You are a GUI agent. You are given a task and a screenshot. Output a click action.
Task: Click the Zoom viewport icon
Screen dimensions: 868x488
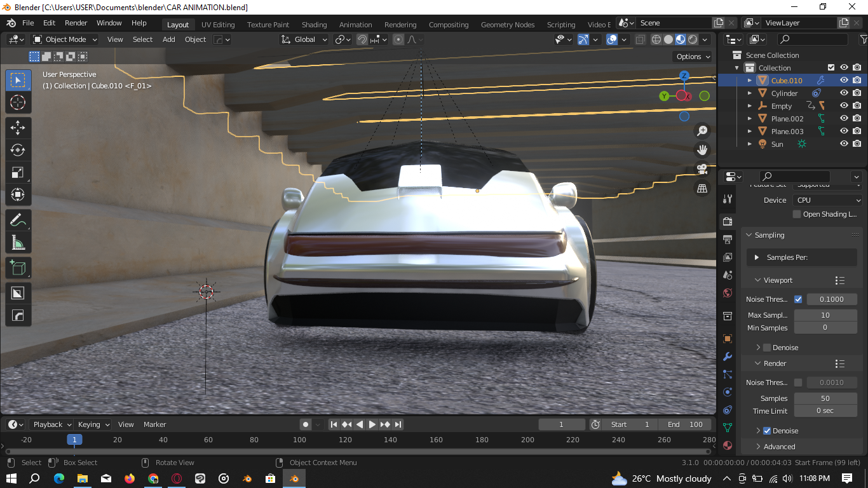point(702,131)
